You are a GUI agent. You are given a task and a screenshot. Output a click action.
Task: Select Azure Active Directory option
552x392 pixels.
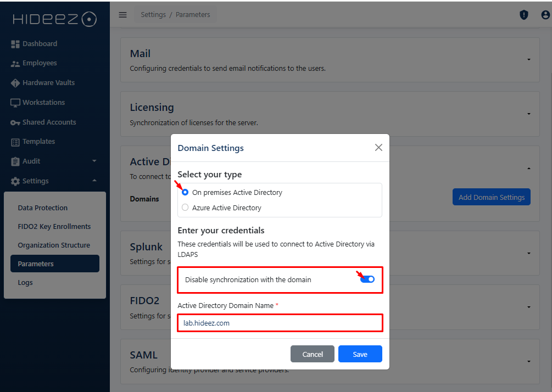185,208
